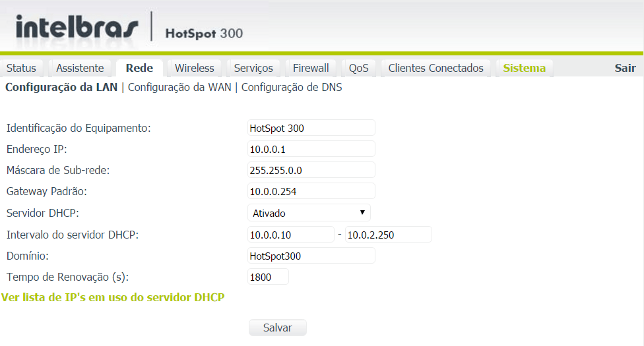Click the Intervalo do servidor DHCP label
The width and height of the screenshot is (644, 346).
pyautogui.click(x=73, y=235)
